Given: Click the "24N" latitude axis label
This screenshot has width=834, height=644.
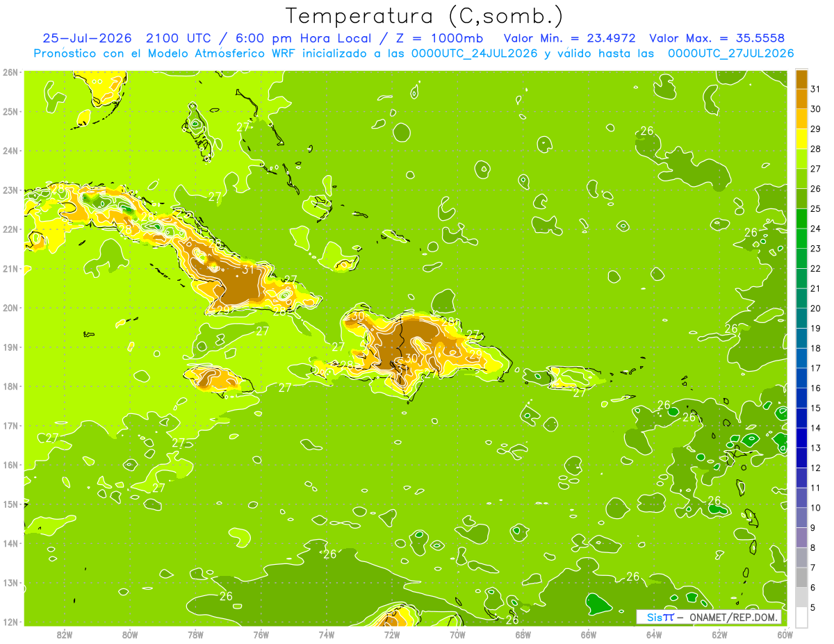Looking at the screenshot, I should [10, 151].
